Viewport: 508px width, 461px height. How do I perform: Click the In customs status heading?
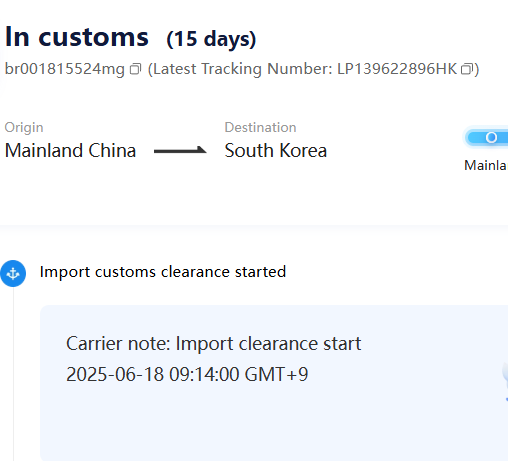[x=77, y=37]
